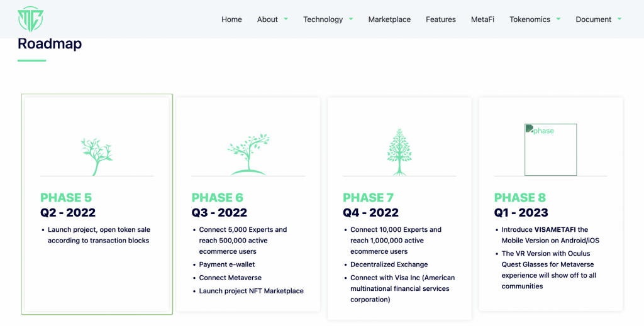Open the Features nav link
Image resolution: width=644 pixels, height=326 pixels.
point(440,19)
